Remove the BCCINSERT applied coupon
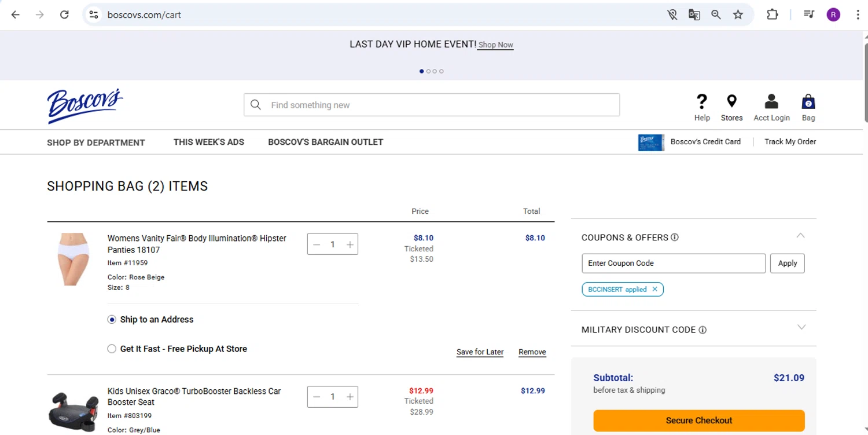 tap(655, 290)
